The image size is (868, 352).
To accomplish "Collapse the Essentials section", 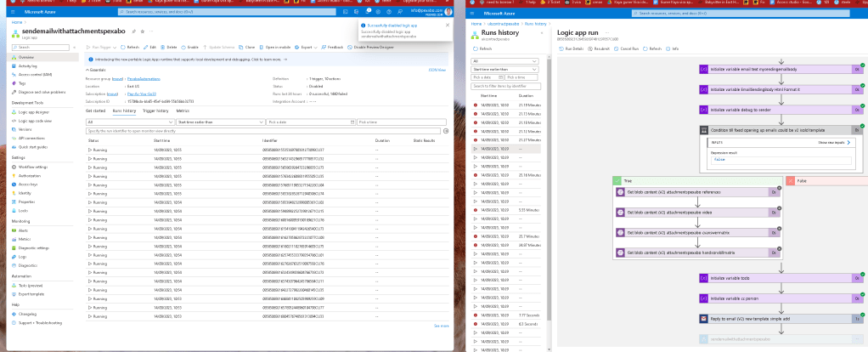I will point(97,70).
